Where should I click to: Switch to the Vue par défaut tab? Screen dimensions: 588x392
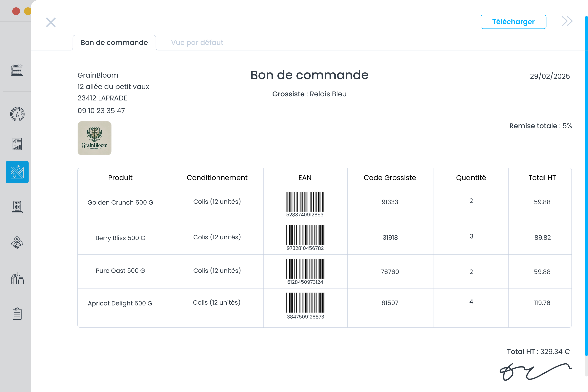[x=197, y=42]
